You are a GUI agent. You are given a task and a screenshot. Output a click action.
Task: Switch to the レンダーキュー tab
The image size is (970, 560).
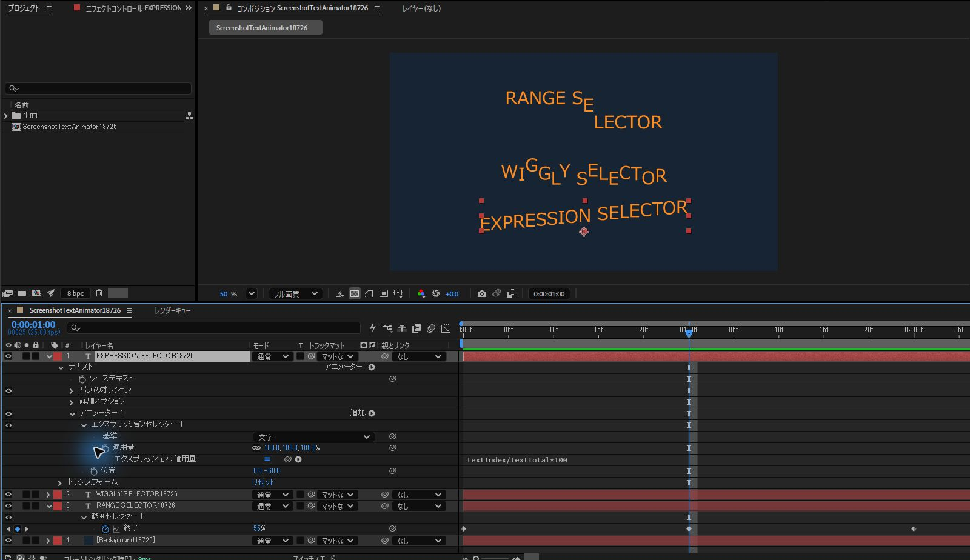click(x=172, y=310)
